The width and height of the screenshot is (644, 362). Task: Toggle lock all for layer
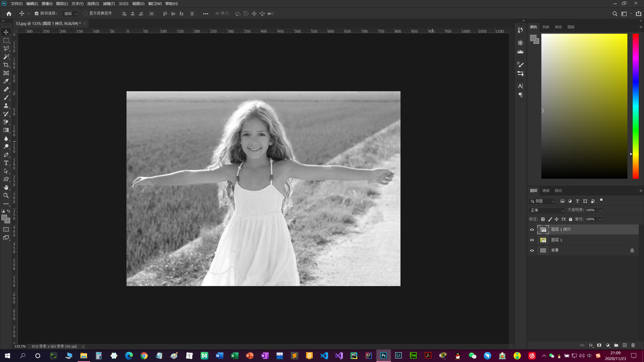571,219
